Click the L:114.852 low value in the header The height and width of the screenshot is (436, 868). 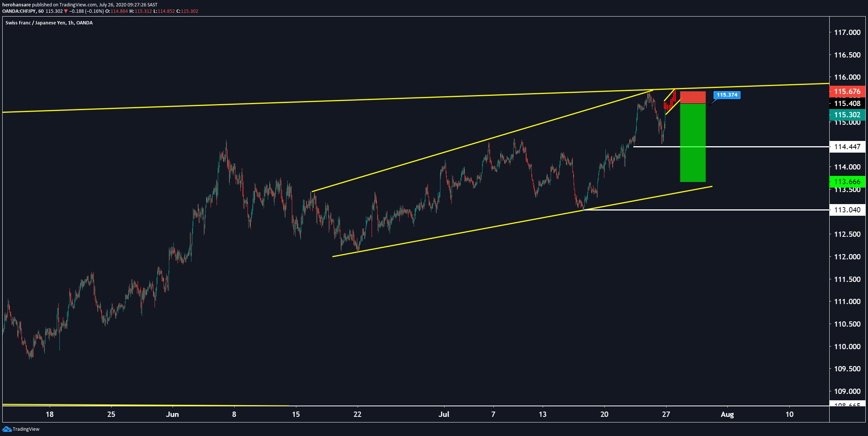(x=164, y=11)
